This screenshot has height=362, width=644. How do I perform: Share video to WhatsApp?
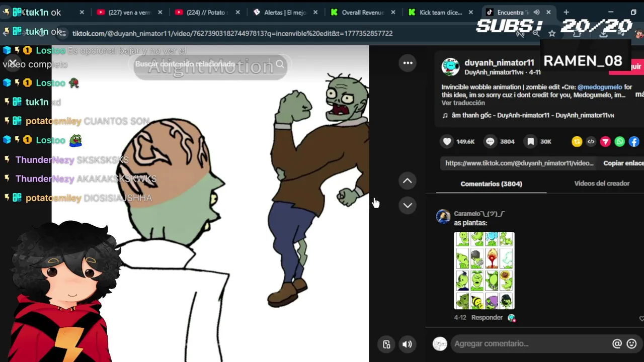tap(619, 142)
